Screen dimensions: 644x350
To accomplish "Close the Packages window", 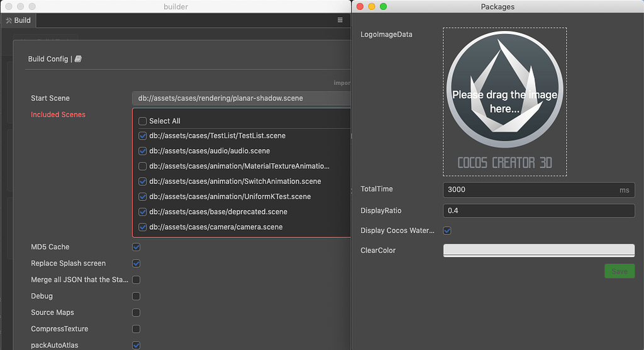I will click(360, 6).
